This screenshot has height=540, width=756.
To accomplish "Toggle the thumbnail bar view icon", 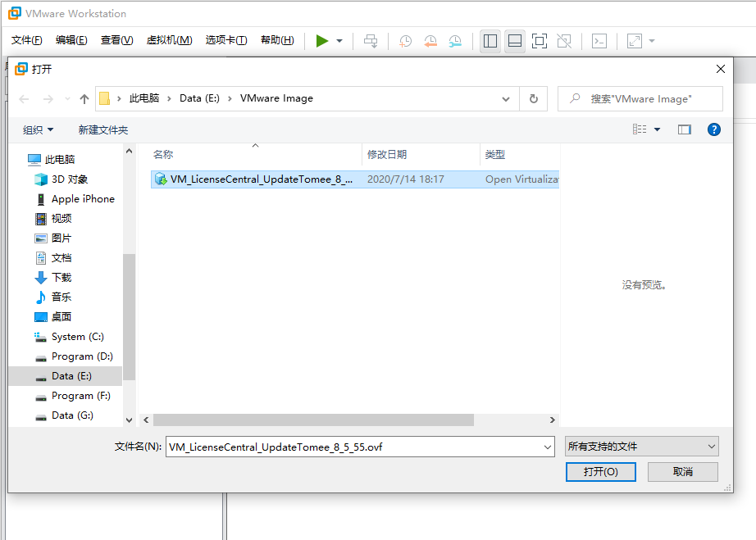I will point(515,41).
